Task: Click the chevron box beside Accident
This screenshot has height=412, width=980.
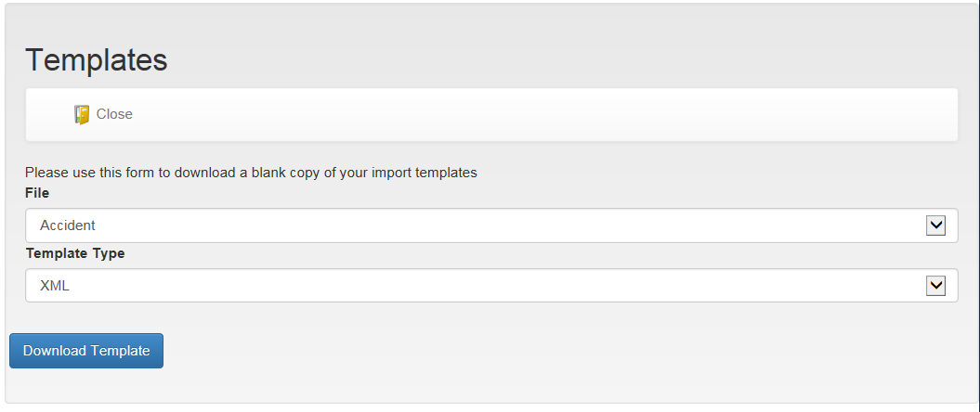Action: tap(935, 225)
